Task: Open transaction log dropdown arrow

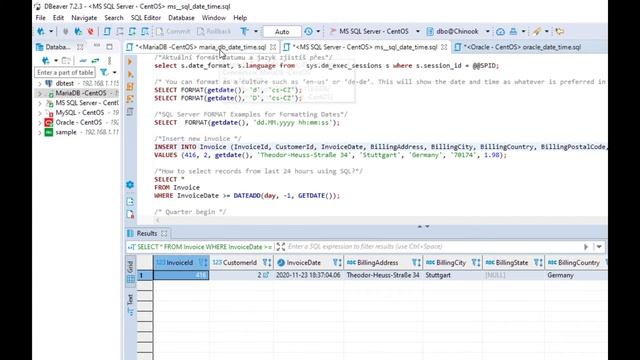Action: click(x=318, y=31)
